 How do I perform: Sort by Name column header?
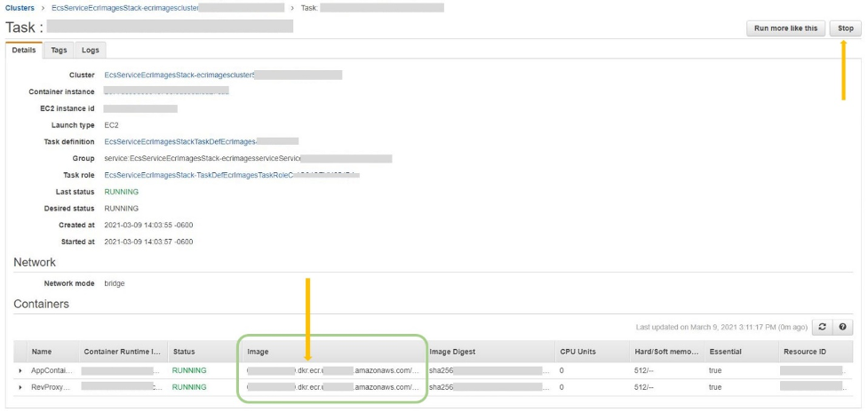pos(42,352)
